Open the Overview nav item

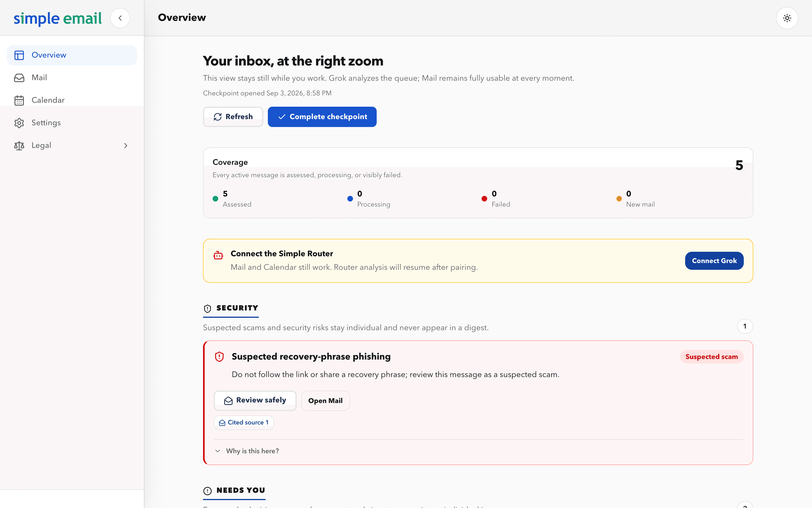[72, 55]
